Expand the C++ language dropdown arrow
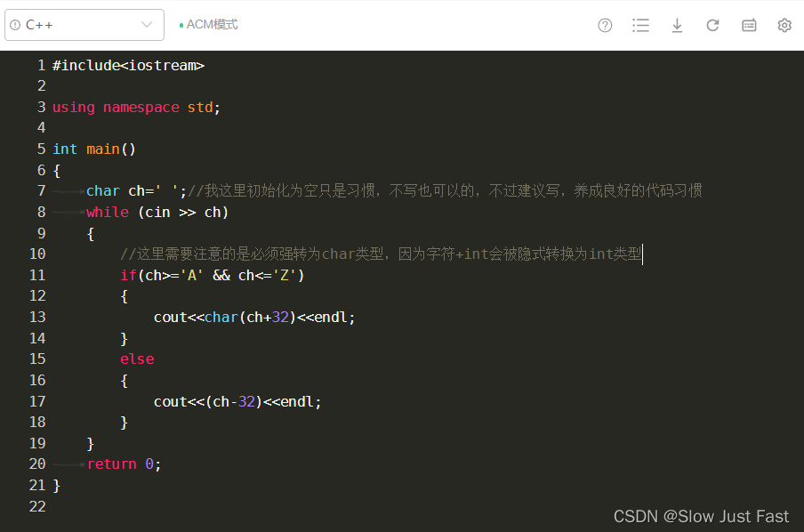This screenshot has width=804, height=532. click(147, 25)
